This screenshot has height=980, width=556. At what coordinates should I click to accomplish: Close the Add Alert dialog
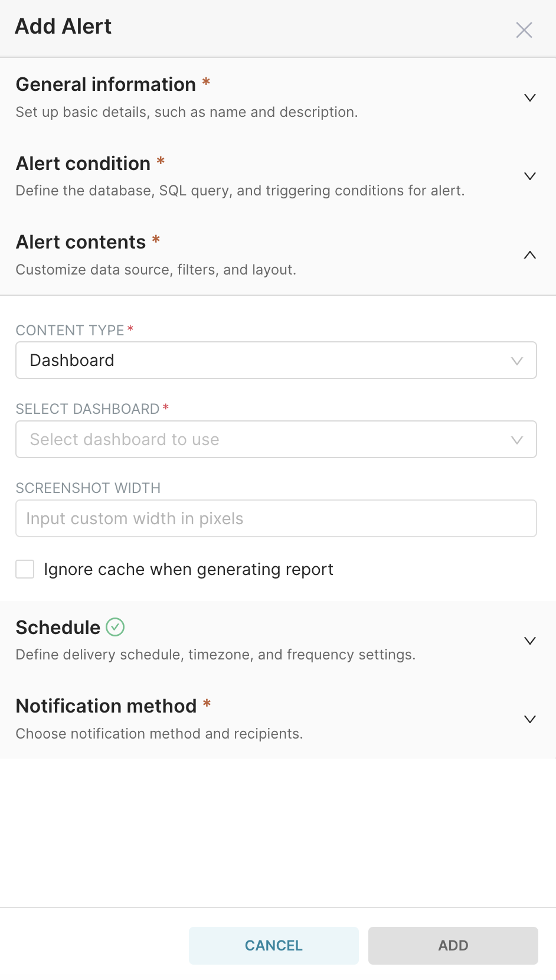click(x=524, y=30)
